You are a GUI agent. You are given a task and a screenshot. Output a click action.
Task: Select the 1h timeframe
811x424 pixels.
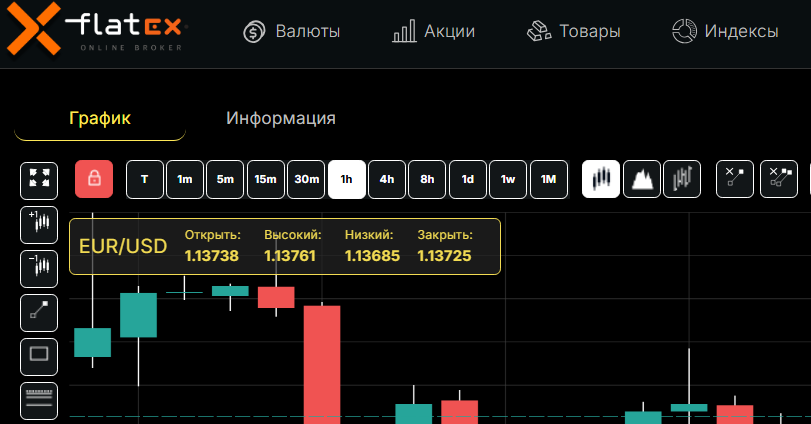tap(347, 179)
